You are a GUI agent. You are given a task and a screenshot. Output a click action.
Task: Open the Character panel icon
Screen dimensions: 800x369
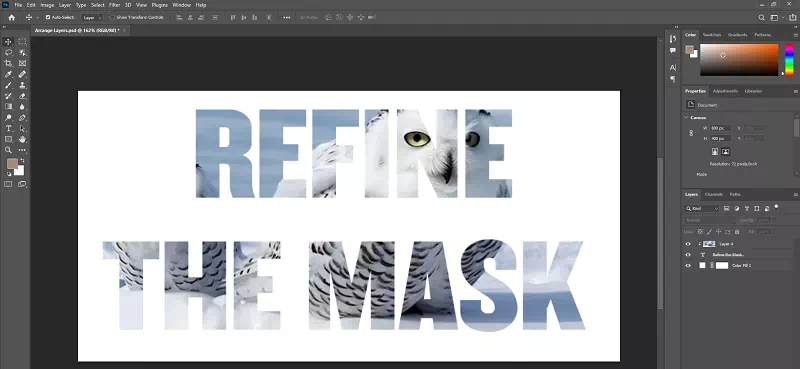click(673, 68)
